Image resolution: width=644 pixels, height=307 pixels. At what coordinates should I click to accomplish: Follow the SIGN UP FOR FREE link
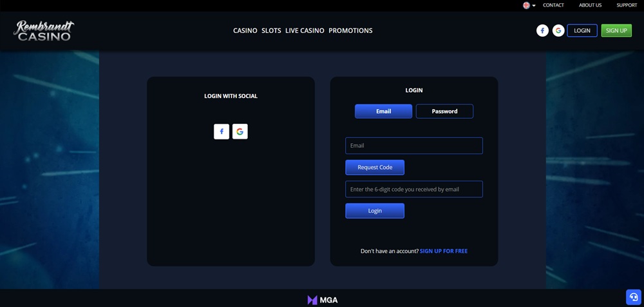444,251
